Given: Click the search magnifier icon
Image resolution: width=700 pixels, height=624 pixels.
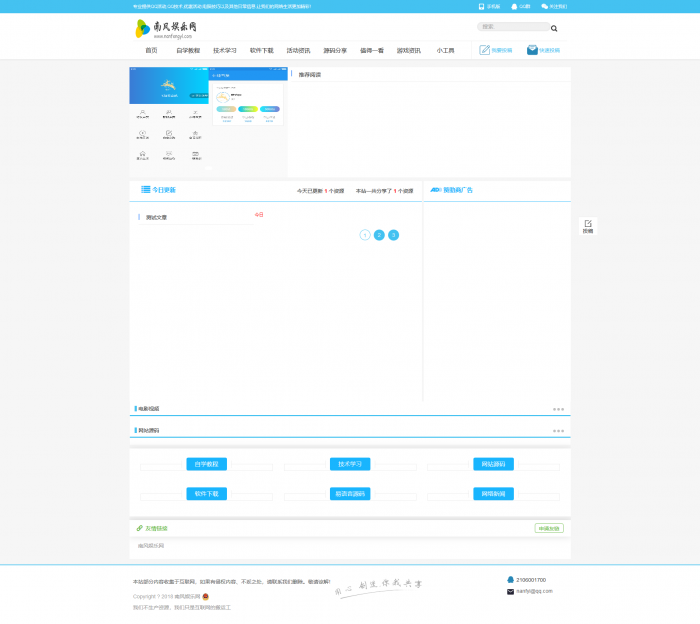Looking at the screenshot, I should [x=554, y=28].
